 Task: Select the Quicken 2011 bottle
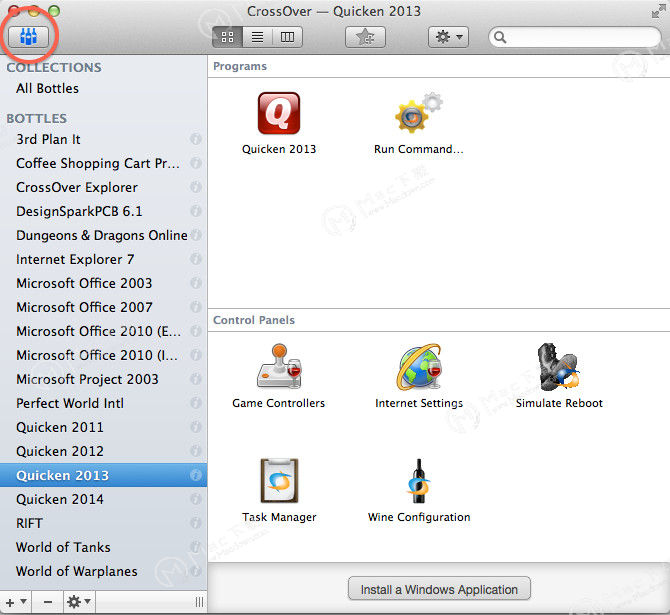(103, 427)
